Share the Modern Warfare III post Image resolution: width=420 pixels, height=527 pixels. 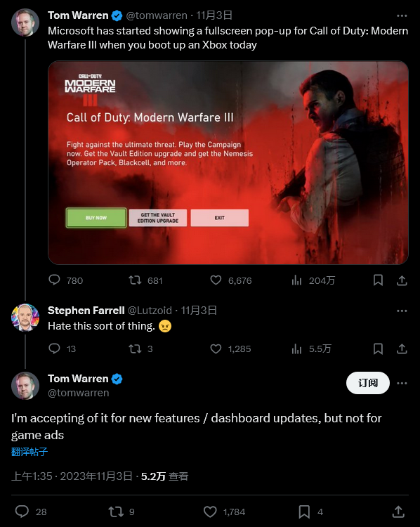pyautogui.click(x=402, y=280)
